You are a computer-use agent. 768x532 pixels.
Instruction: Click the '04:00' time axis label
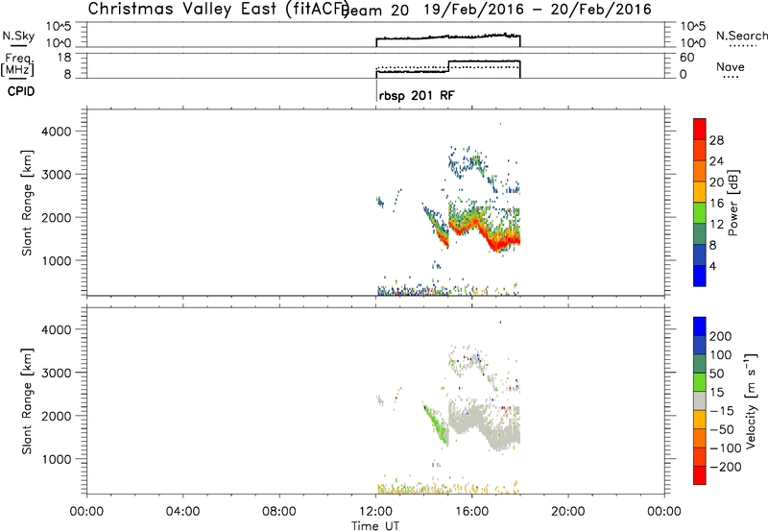click(x=182, y=512)
